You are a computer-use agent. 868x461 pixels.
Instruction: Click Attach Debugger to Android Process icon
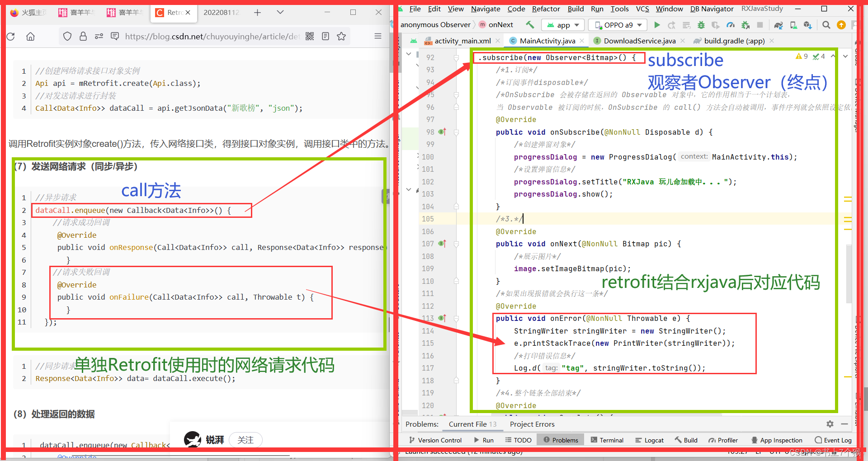(x=745, y=25)
